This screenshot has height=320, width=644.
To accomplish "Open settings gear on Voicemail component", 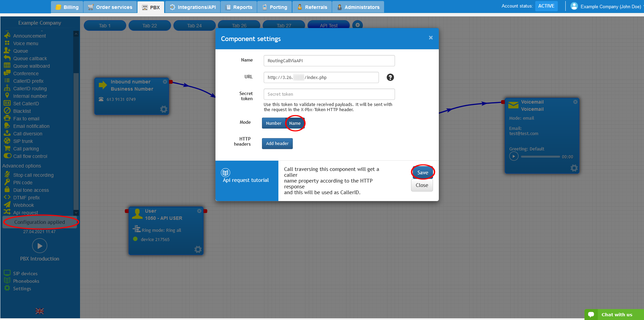I will [x=574, y=168].
